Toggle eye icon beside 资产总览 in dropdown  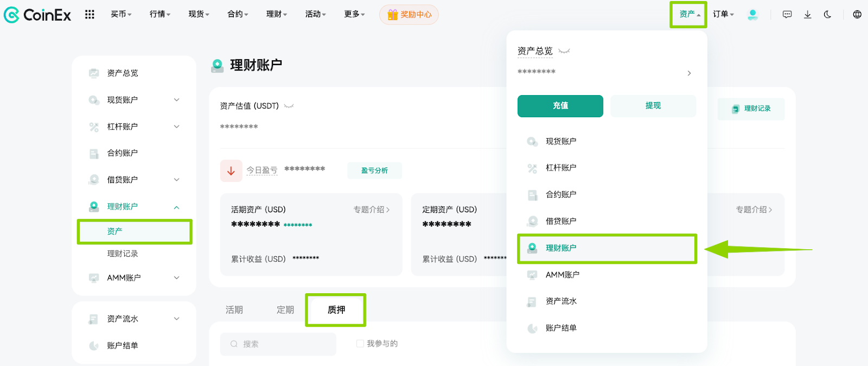[x=564, y=52]
